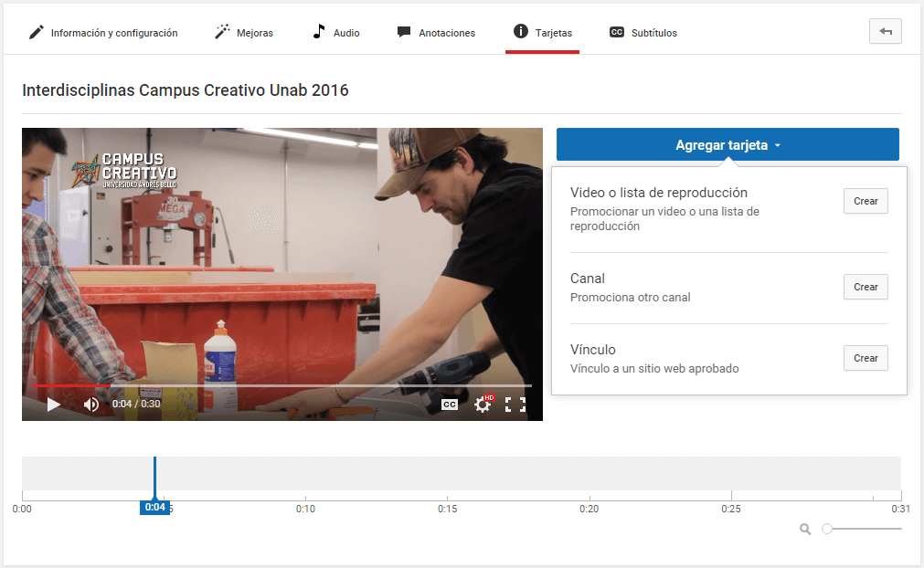Create a Canal card

coord(865,287)
